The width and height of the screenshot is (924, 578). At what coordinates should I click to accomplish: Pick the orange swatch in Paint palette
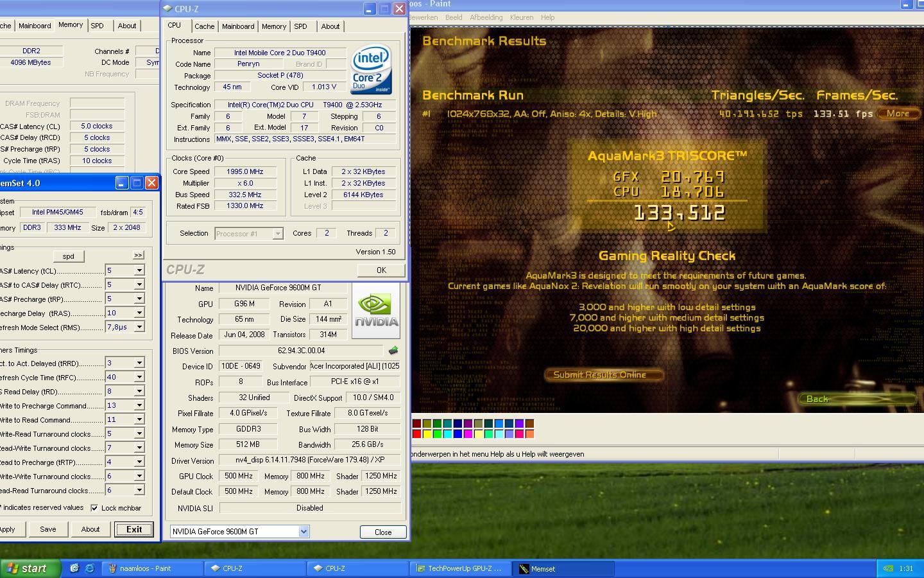click(530, 434)
